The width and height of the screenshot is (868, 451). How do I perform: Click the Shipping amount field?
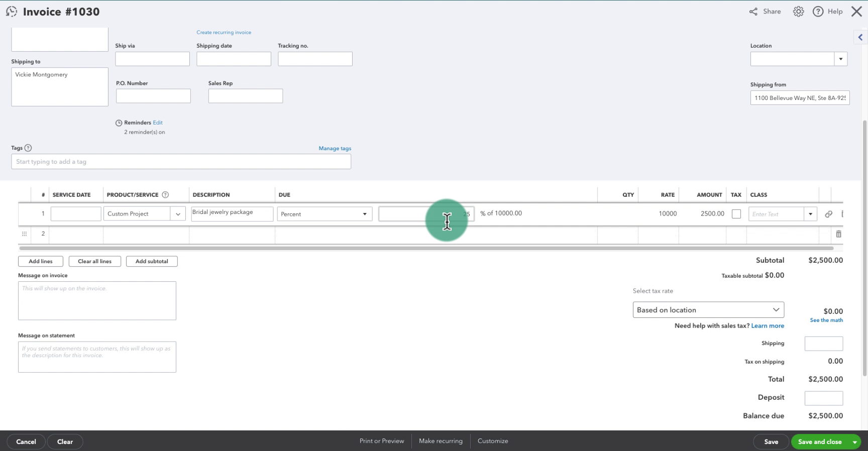[824, 344]
